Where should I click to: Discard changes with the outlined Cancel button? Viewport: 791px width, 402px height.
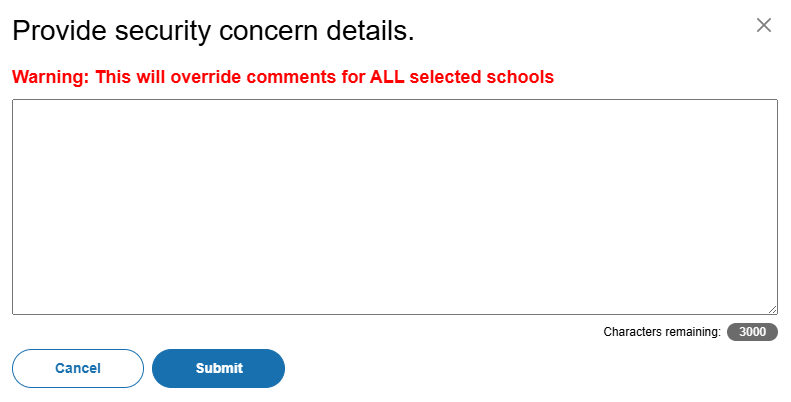[x=78, y=368]
